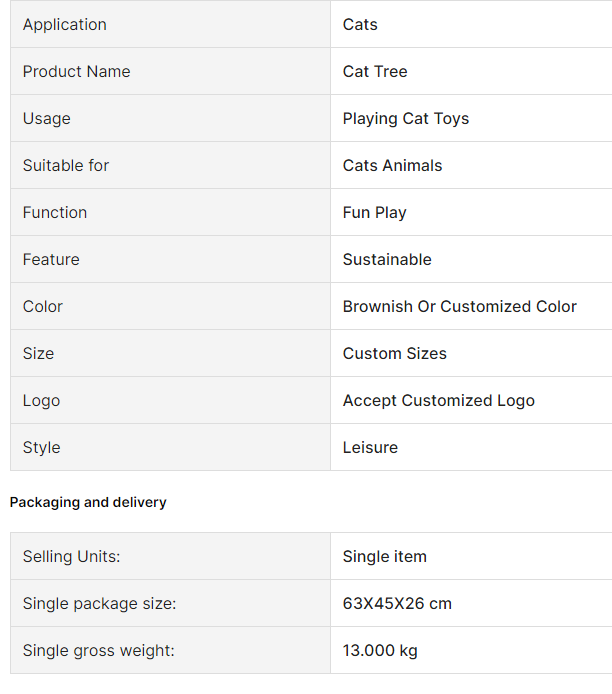Select the Single item value

(384, 556)
